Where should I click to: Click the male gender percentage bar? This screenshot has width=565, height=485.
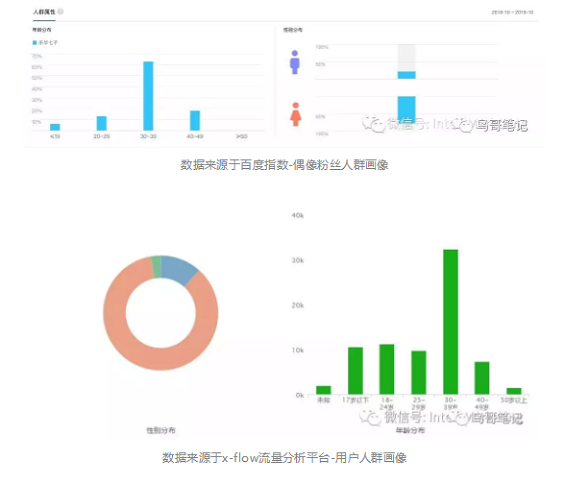tap(406, 75)
